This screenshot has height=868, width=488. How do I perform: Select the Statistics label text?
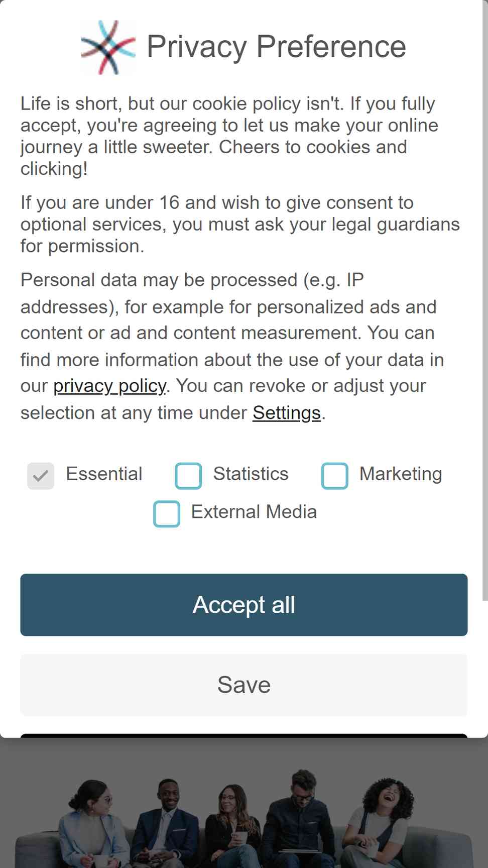pyautogui.click(x=251, y=474)
